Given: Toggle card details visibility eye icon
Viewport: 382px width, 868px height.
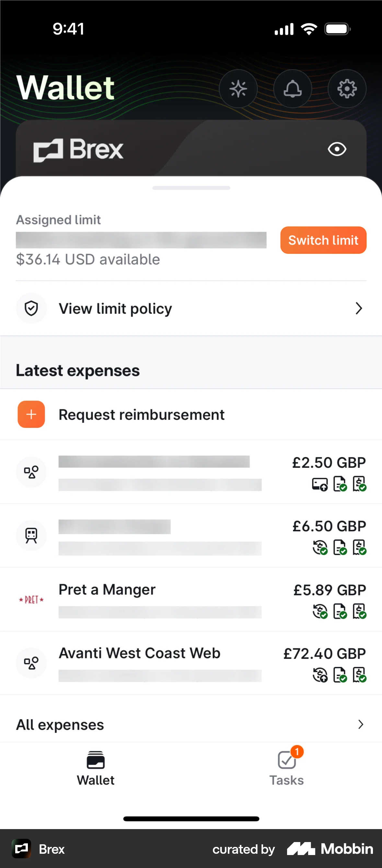Looking at the screenshot, I should 337,149.
